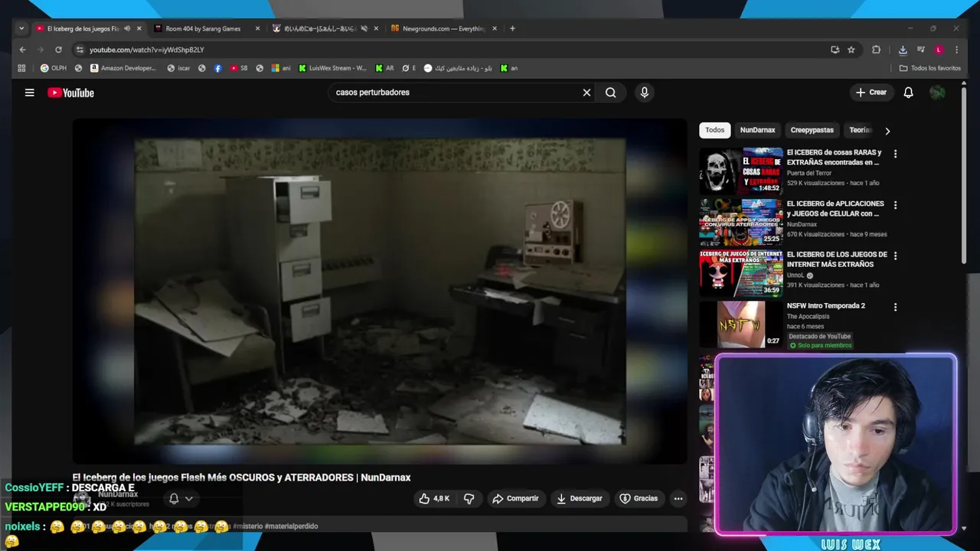The image size is (980, 551).
Task: Bookmark this page with the star
Action: [x=851, y=50]
